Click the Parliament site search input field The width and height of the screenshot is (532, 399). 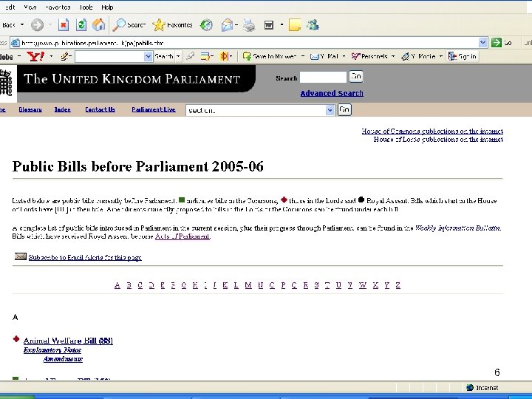[x=323, y=78]
